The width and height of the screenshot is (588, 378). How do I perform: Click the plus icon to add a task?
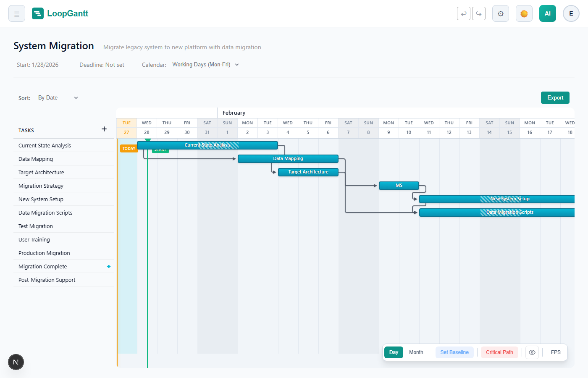tap(104, 129)
